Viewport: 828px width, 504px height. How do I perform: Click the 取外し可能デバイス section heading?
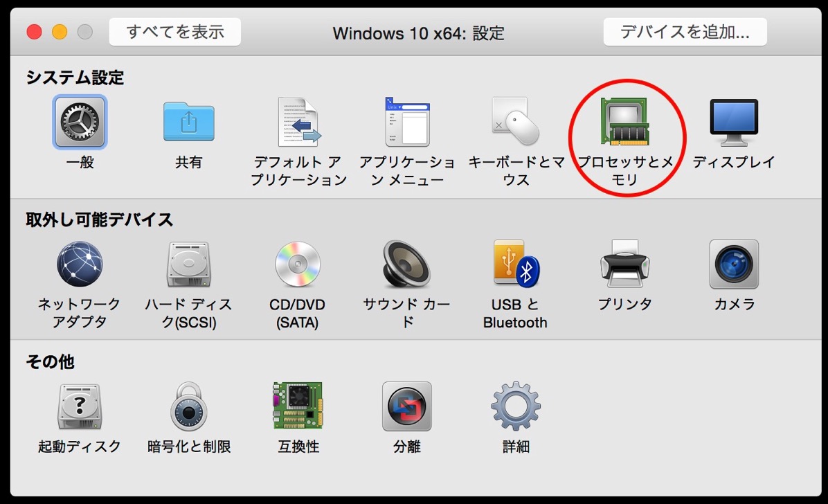point(99,219)
